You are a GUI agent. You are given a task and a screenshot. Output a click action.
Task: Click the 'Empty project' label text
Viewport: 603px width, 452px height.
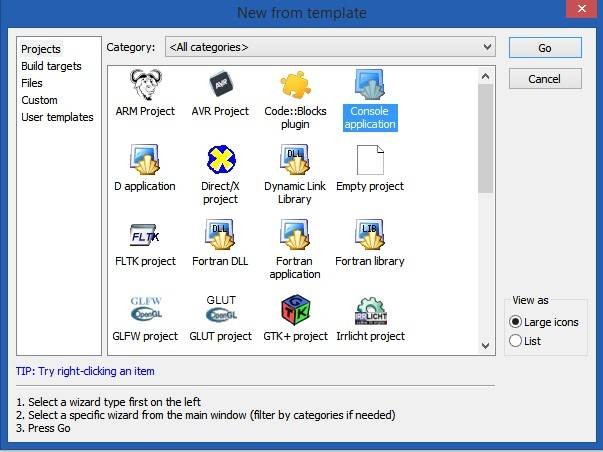click(370, 186)
